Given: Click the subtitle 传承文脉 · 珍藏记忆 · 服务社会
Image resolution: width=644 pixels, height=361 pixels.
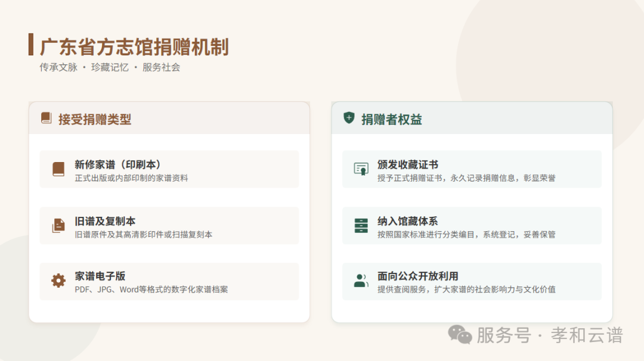Looking at the screenshot, I should tap(110, 67).
